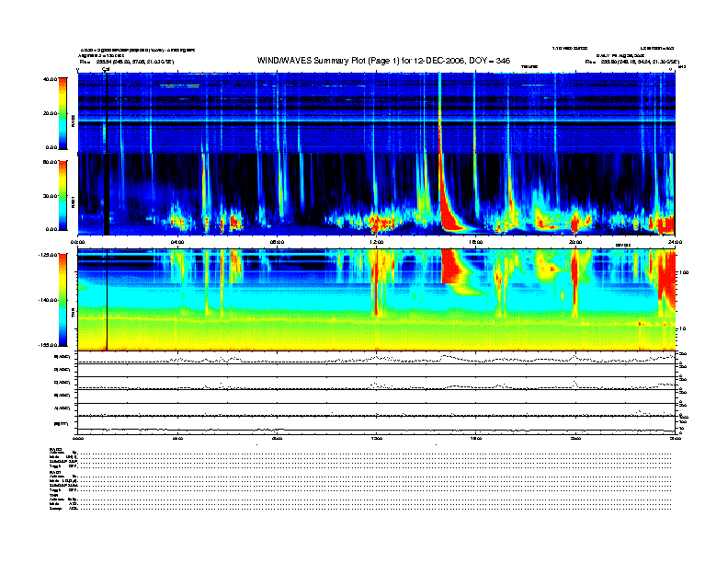
Task: Click the Cal marker above RAD2 spectrogram
Action: (106, 69)
